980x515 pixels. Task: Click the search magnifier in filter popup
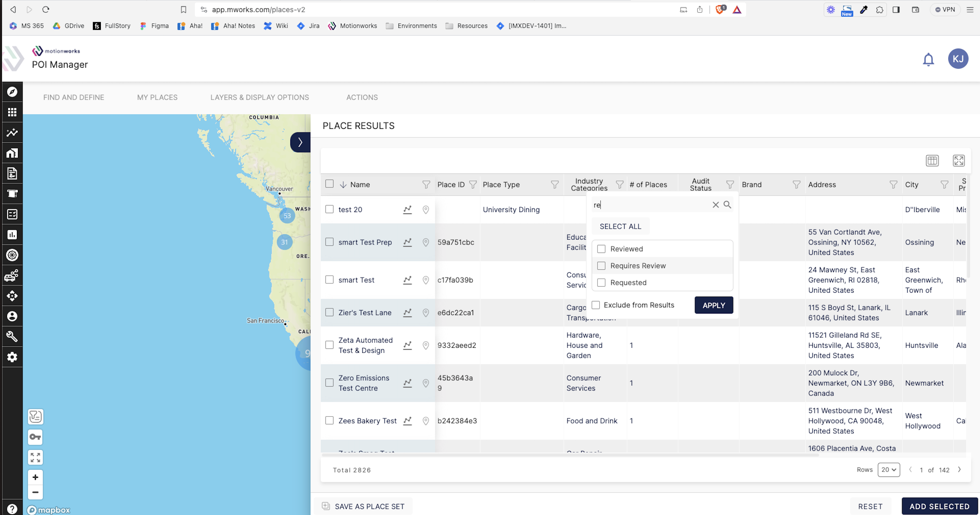coord(728,205)
